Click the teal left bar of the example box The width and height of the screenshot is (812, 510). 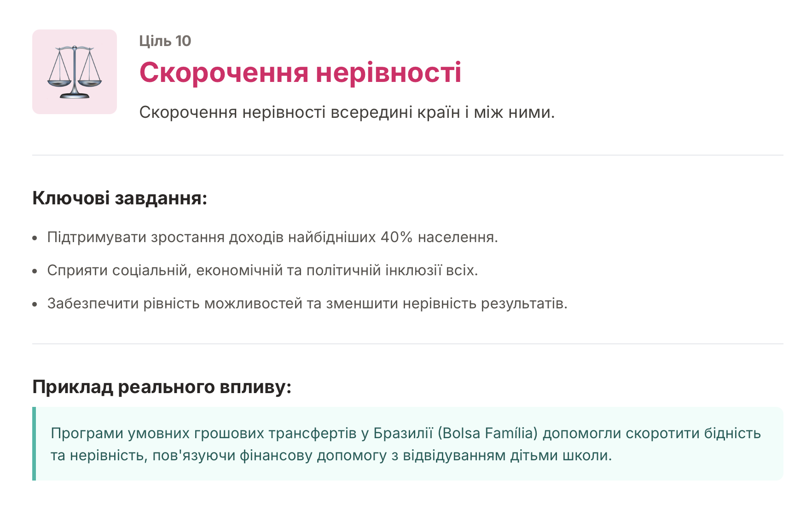pyautogui.click(x=34, y=444)
